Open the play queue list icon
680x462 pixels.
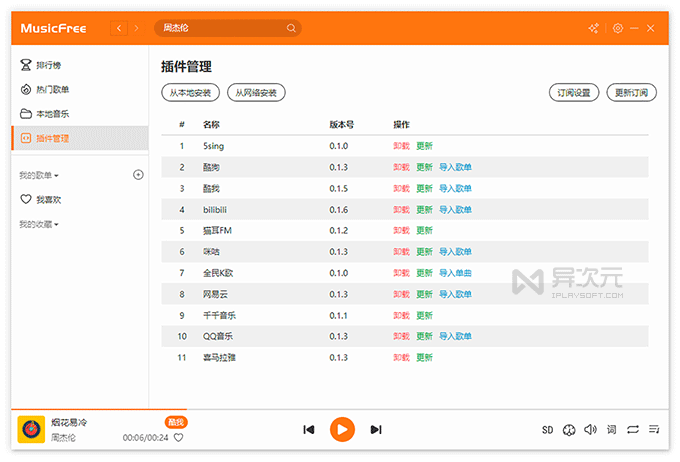pos(654,429)
